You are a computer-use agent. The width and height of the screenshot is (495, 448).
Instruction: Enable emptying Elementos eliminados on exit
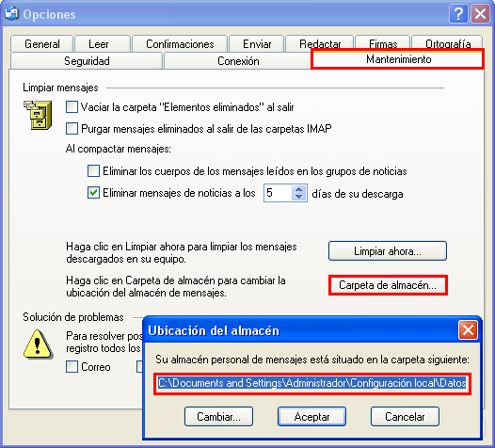(x=72, y=107)
